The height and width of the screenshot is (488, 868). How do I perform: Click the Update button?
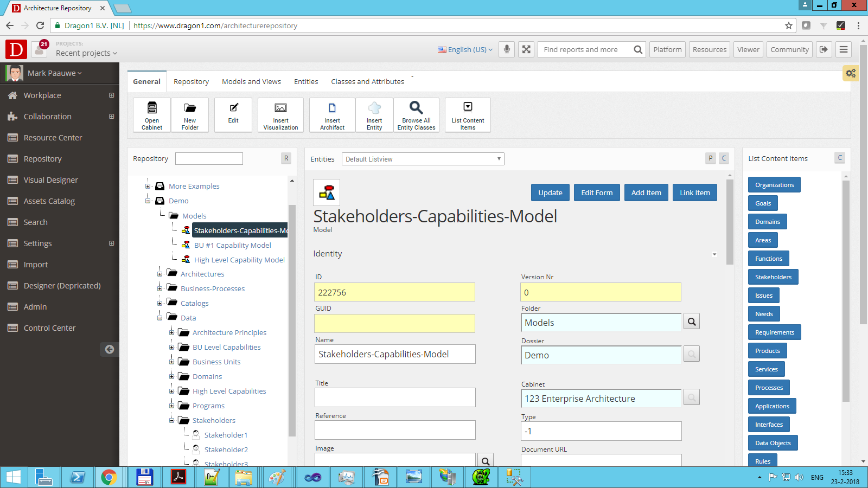coord(550,192)
